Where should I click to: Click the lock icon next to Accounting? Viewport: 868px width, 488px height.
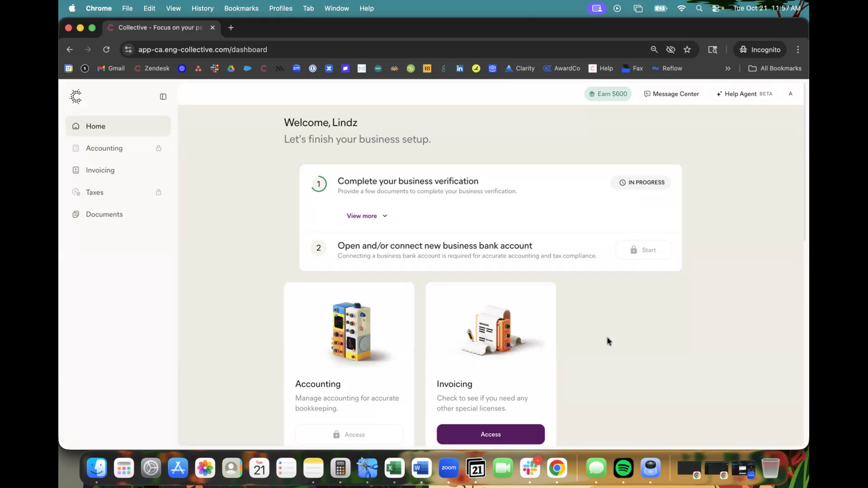click(159, 148)
